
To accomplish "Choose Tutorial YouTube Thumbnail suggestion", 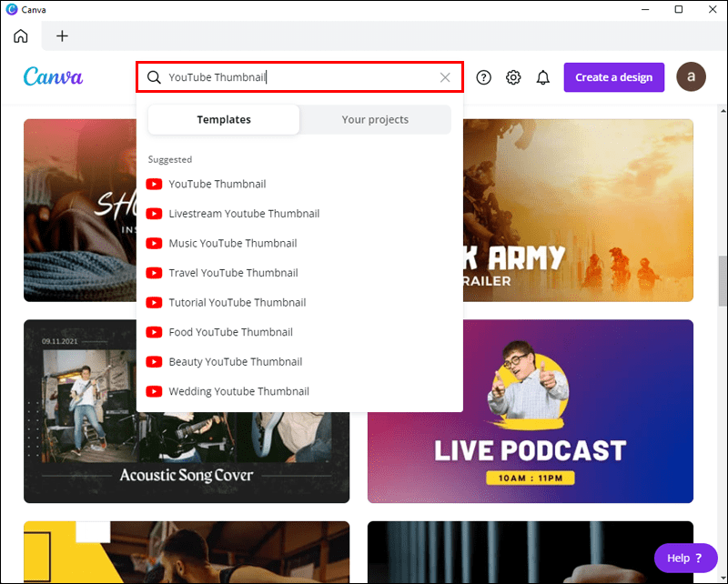I will (x=299, y=303).
